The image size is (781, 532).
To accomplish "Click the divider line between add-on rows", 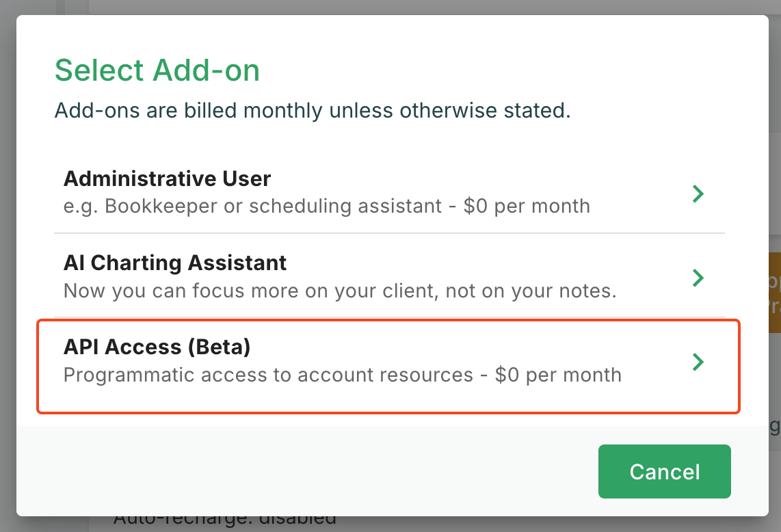I will coord(389,233).
